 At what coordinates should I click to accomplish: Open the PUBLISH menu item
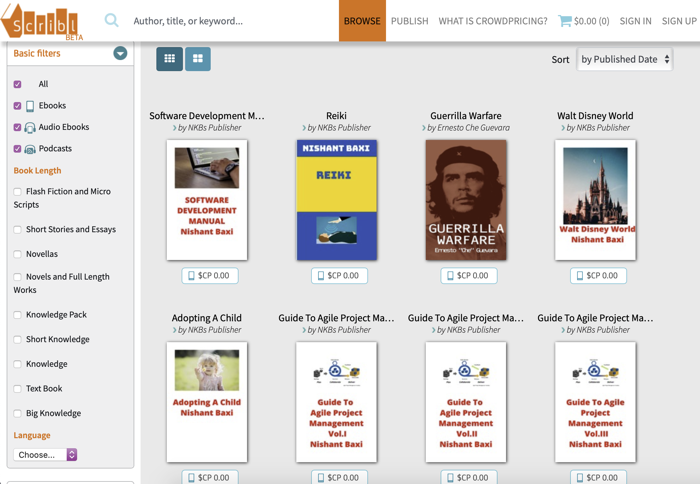[x=409, y=21]
